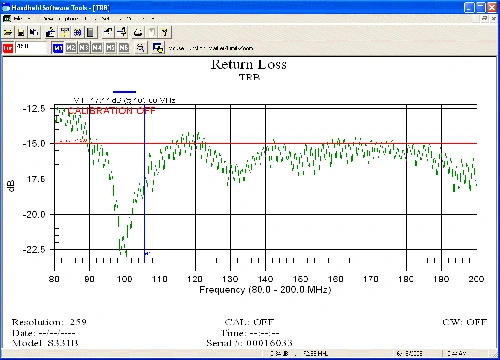The width and height of the screenshot is (500, 360).
Task: Click the red limit line icon
Action: click(8, 48)
